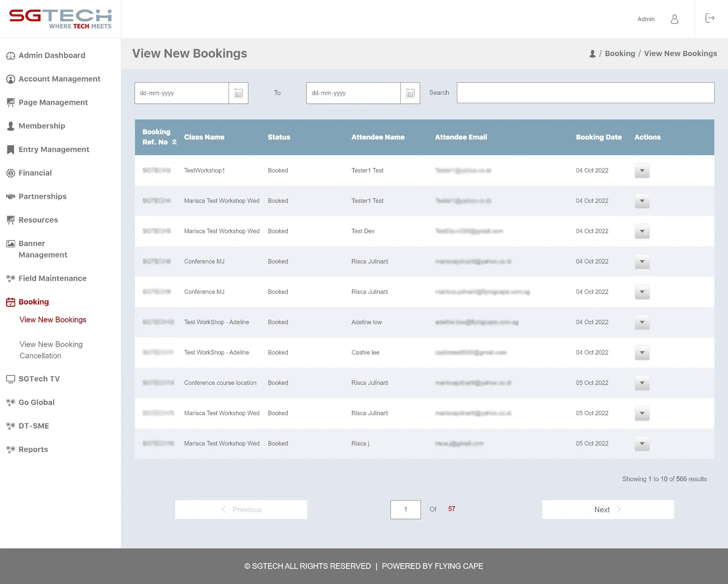Image resolution: width=728 pixels, height=584 pixels.
Task: Click the Booking breadcrumb link
Action: [x=620, y=53]
